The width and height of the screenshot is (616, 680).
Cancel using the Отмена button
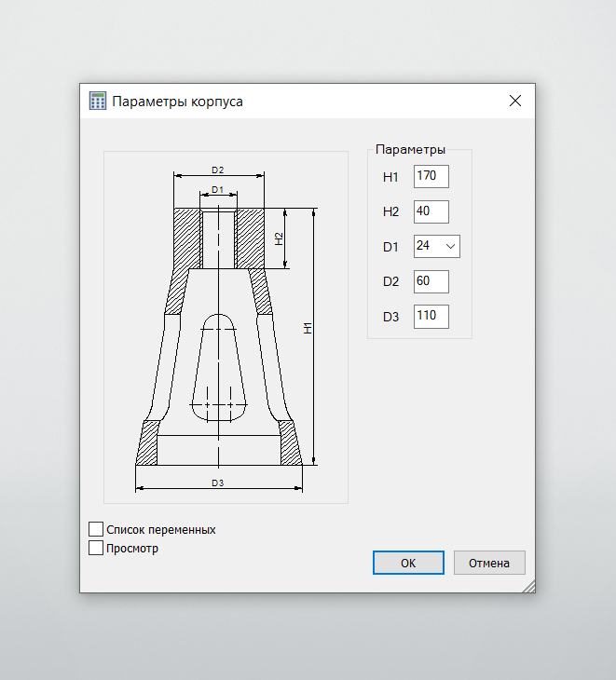[489, 563]
